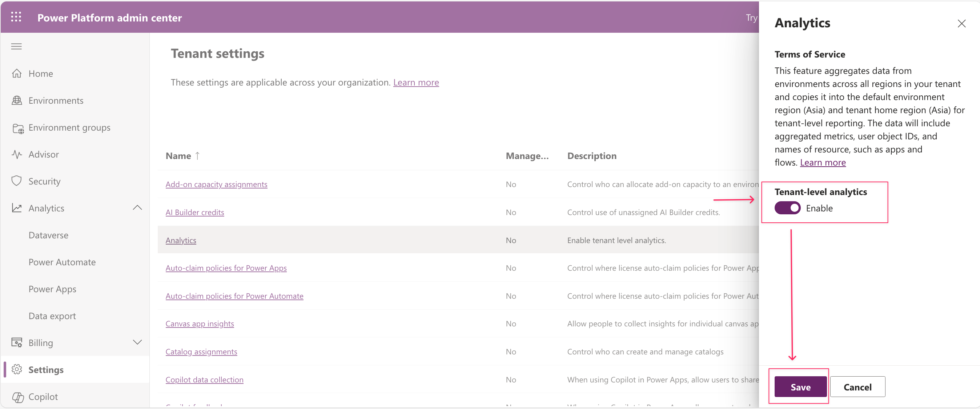The image size is (980, 409).
Task: Open the app launcher waffle icon
Action: coord(16,17)
